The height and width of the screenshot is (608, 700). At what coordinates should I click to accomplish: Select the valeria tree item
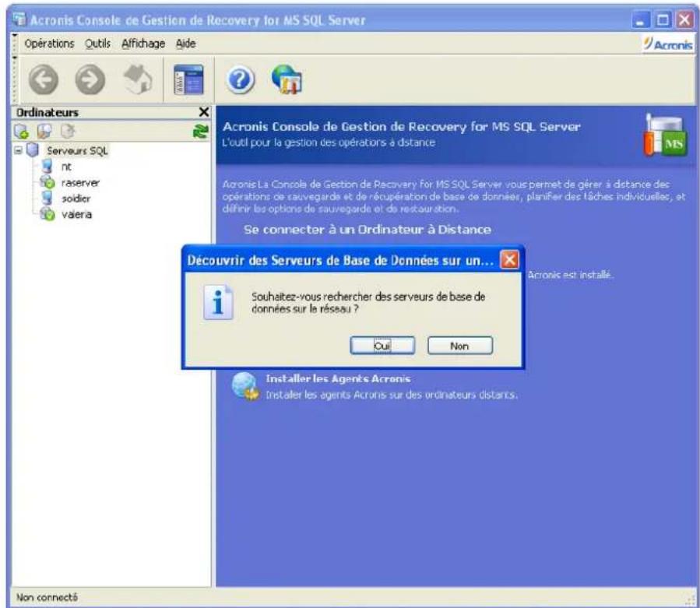[77, 214]
